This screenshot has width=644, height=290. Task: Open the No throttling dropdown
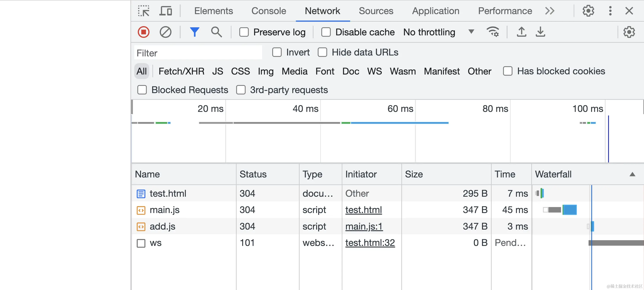[439, 32]
